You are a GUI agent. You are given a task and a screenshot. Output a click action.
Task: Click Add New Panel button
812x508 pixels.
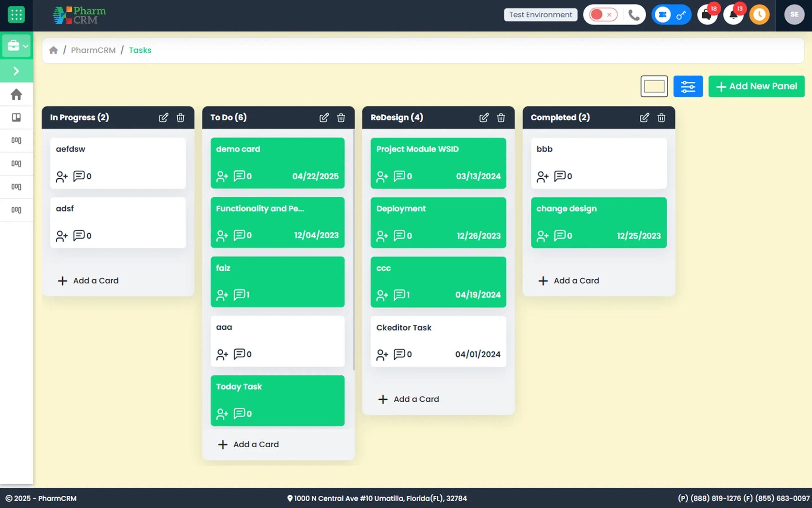pyautogui.click(x=756, y=86)
